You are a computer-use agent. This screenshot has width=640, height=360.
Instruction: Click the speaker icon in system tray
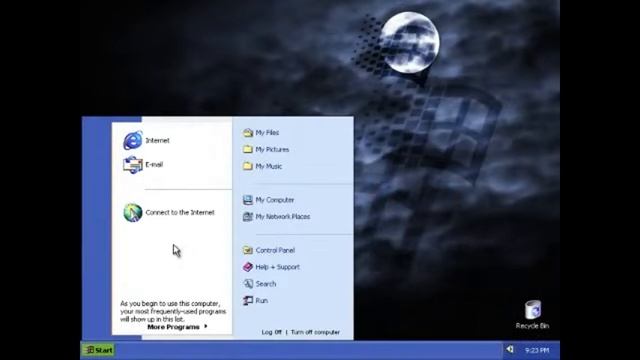(510, 349)
